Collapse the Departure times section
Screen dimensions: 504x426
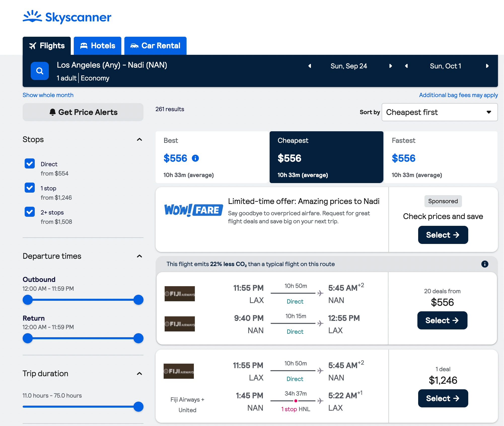coord(139,256)
